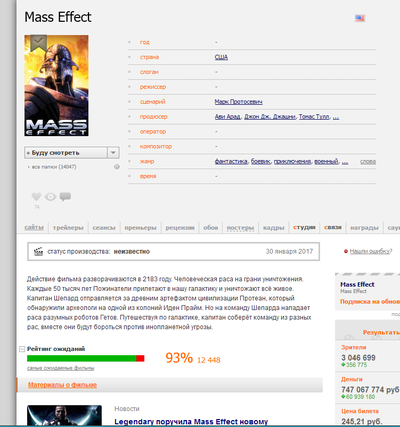Expand more genres ellipsis link
This screenshot has height=427, width=400.
(345, 162)
